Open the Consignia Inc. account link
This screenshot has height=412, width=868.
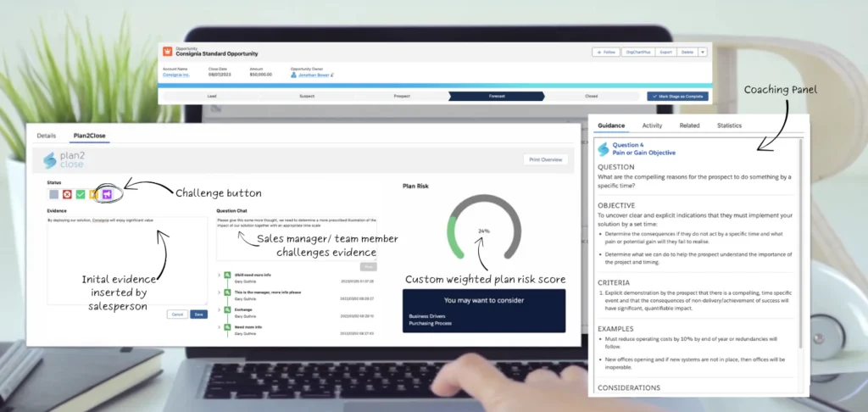[176, 75]
